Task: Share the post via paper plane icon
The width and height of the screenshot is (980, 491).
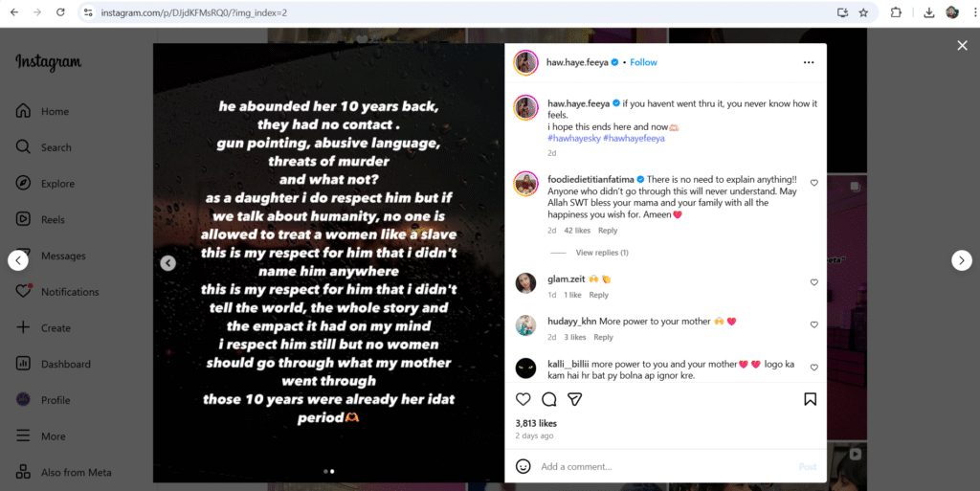Action: click(x=575, y=399)
